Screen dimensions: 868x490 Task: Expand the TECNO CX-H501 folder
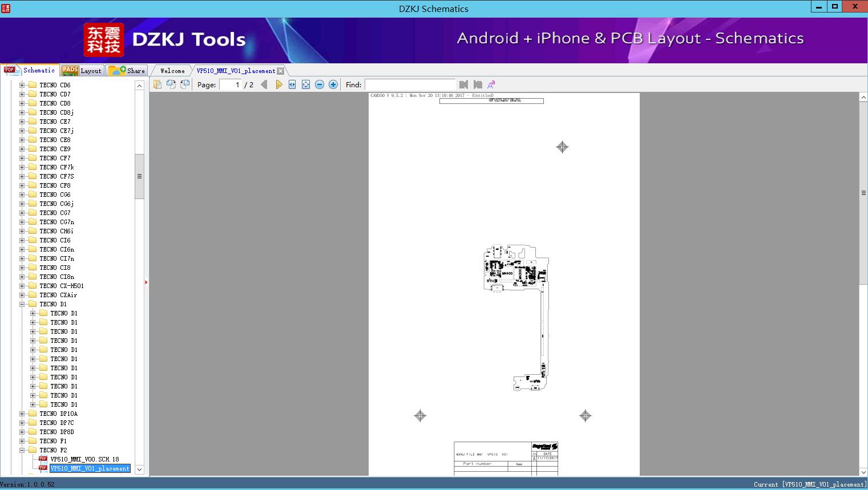(x=22, y=286)
